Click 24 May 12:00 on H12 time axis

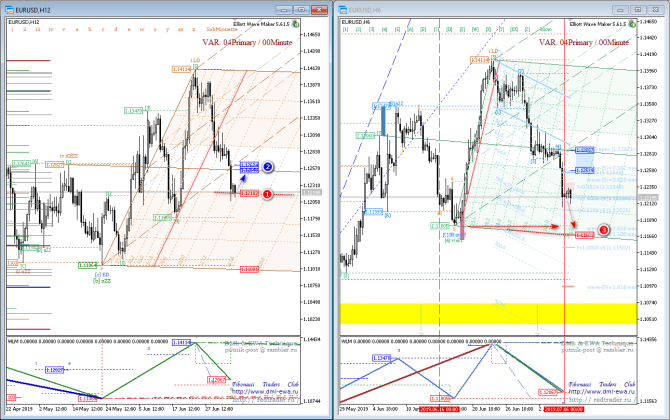(x=121, y=409)
